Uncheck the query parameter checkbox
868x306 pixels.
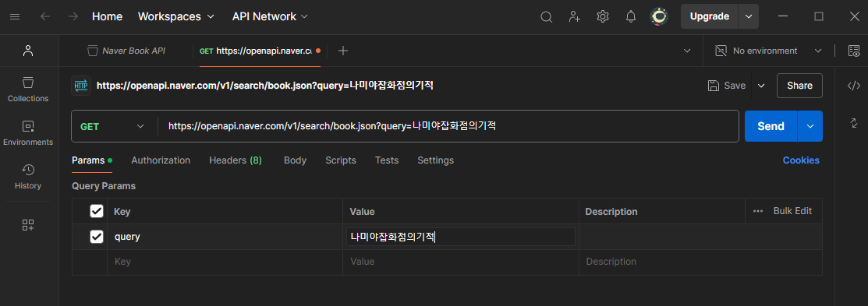97,237
